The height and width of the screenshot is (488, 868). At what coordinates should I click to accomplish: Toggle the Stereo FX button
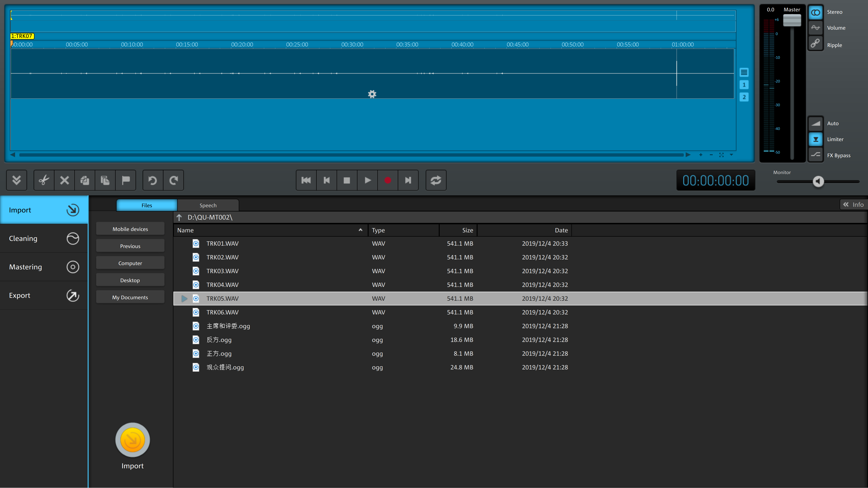click(815, 13)
